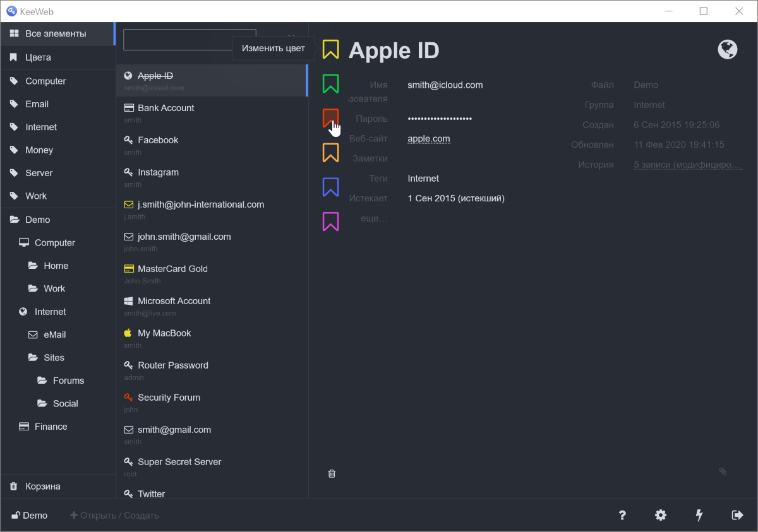This screenshot has height=532, width=758.
Task: Click file value Demo in details
Action: click(646, 85)
